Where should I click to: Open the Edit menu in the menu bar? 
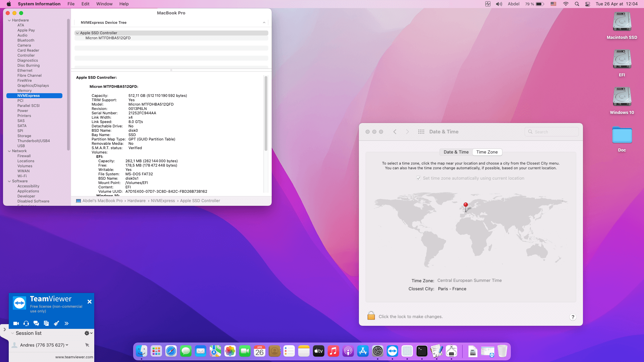click(86, 4)
